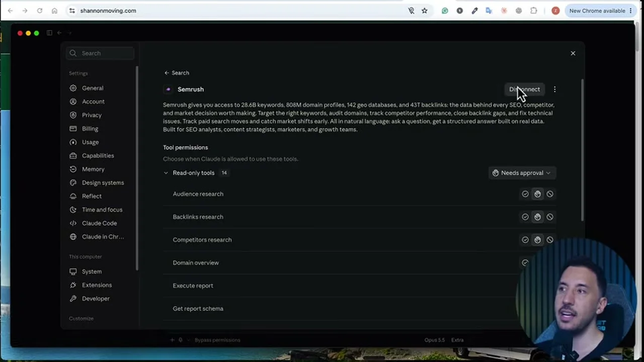The image size is (644, 362).
Task: Click New Chrome available button
Action: 601,11
